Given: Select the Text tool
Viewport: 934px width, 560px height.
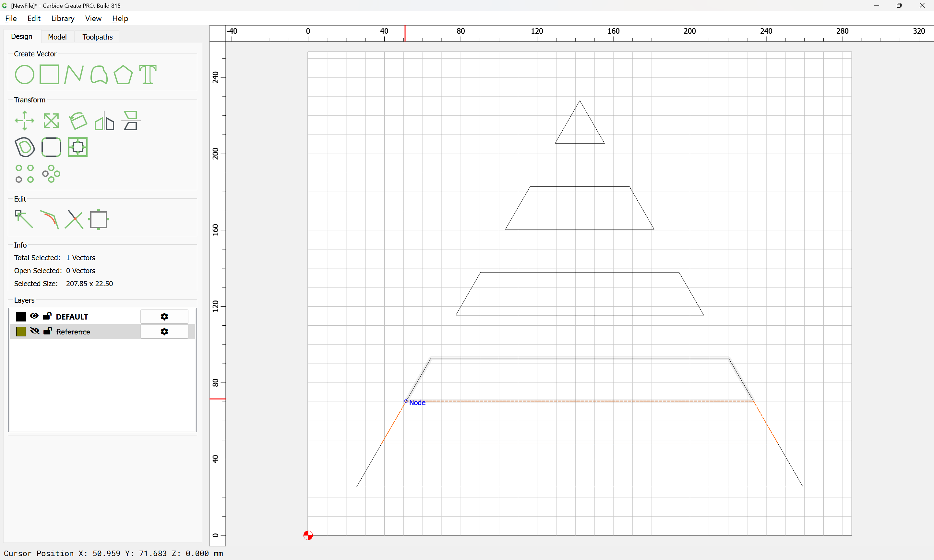Looking at the screenshot, I should (148, 74).
